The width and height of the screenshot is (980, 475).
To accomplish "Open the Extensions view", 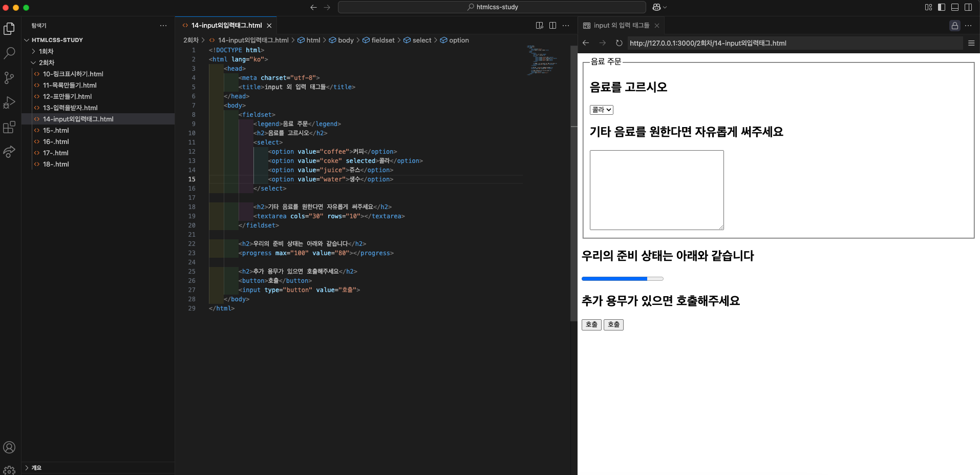I will 9,127.
